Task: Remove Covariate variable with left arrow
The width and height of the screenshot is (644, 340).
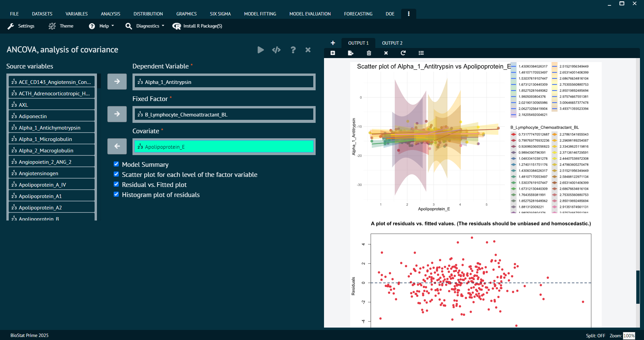Action: click(x=117, y=146)
